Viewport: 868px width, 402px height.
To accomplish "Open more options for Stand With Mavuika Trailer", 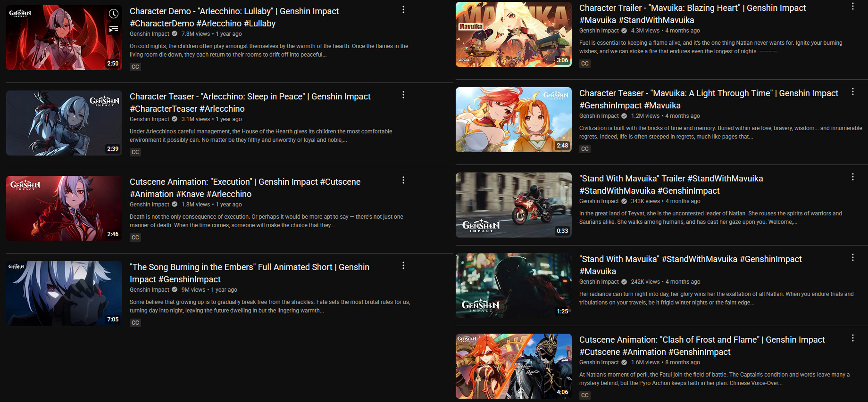I will coord(853,177).
